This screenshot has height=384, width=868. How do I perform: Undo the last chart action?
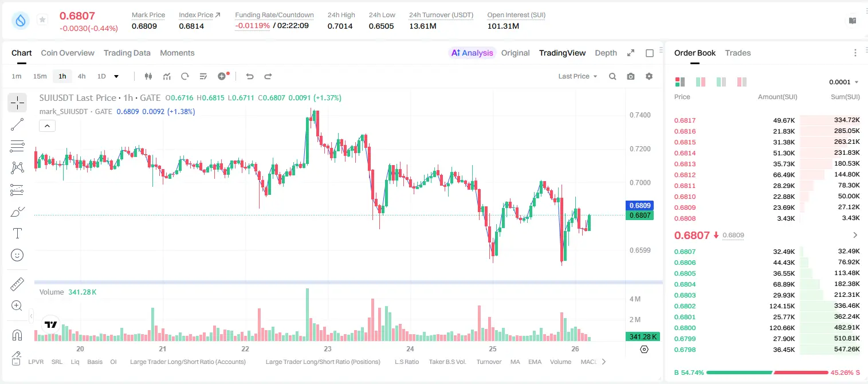pos(249,76)
